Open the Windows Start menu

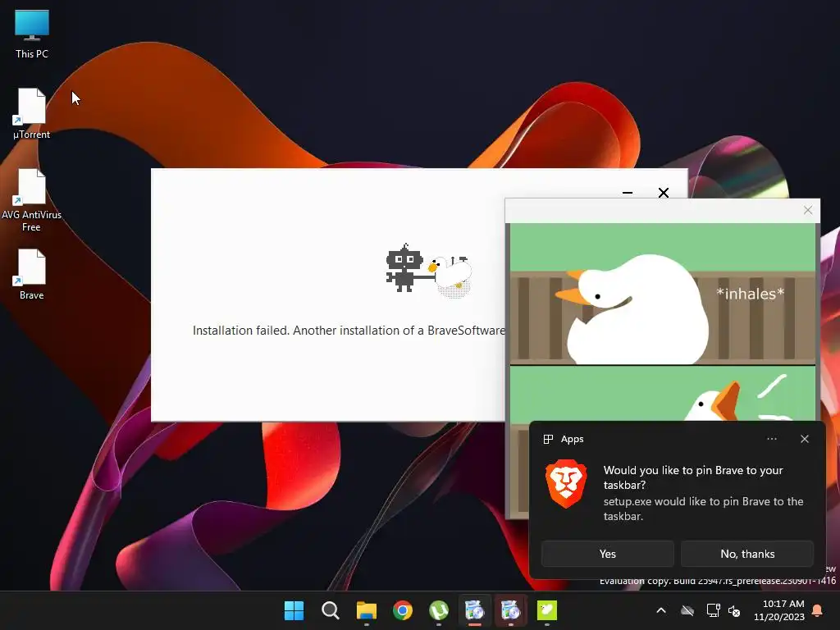point(294,610)
